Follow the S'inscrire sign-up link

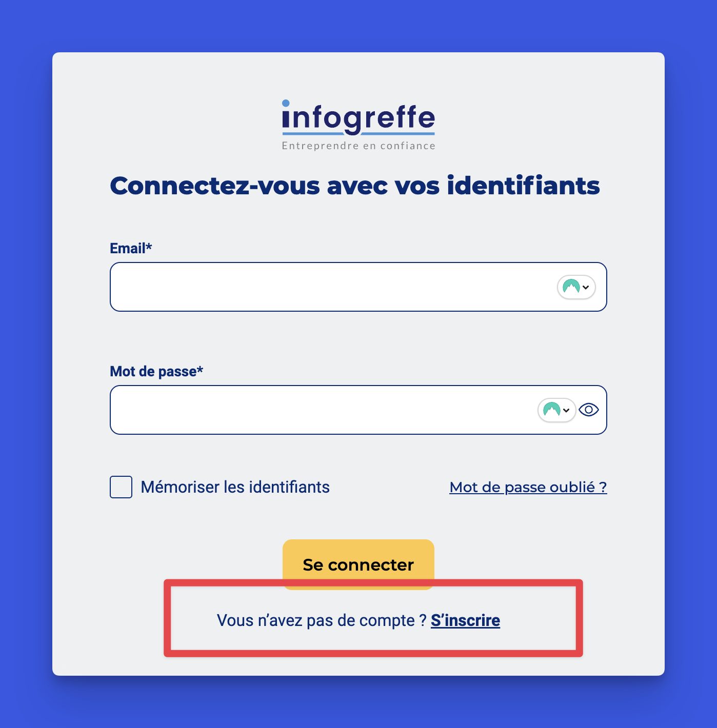pyautogui.click(x=465, y=620)
